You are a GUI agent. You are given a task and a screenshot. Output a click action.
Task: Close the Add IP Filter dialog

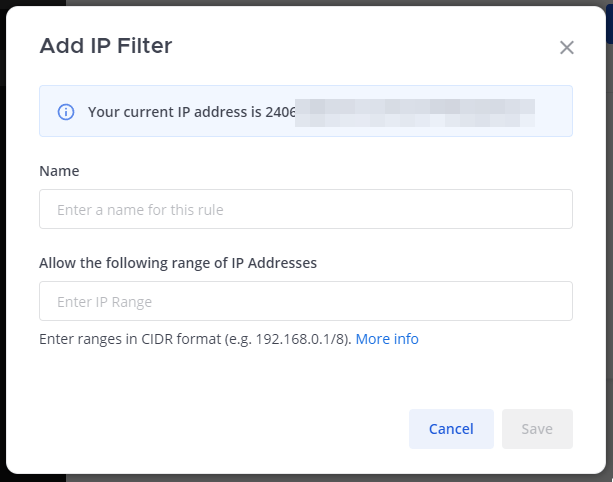coord(567,47)
